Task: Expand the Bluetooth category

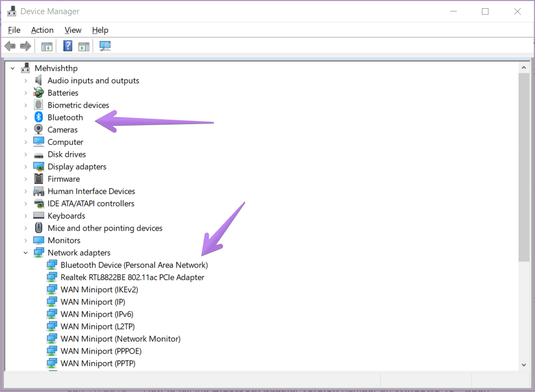Action: coord(26,118)
